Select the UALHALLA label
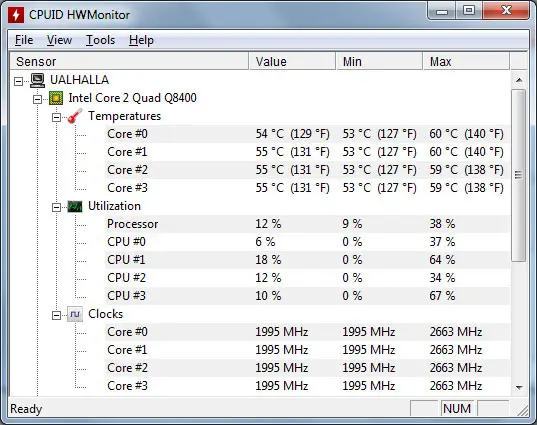Viewport: 537px width, 425px height. (x=79, y=80)
